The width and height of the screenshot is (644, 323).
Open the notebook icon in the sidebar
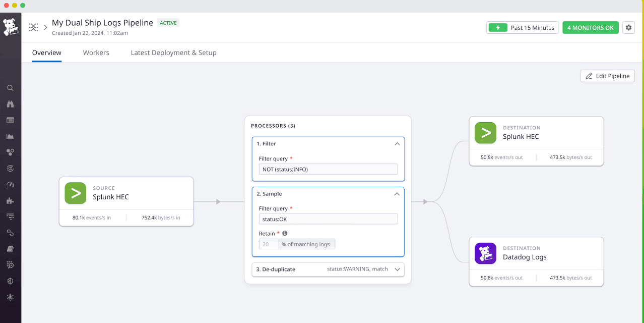pyautogui.click(x=10, y=249)
